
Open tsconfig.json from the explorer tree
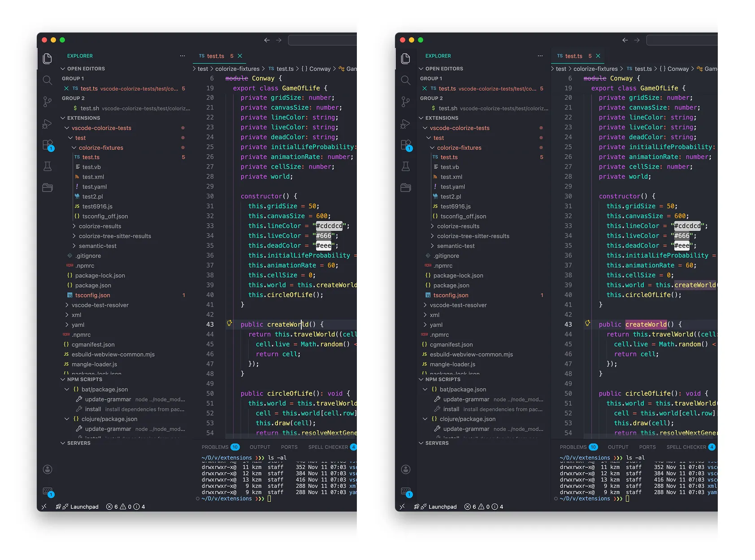[x=92, y=295]
